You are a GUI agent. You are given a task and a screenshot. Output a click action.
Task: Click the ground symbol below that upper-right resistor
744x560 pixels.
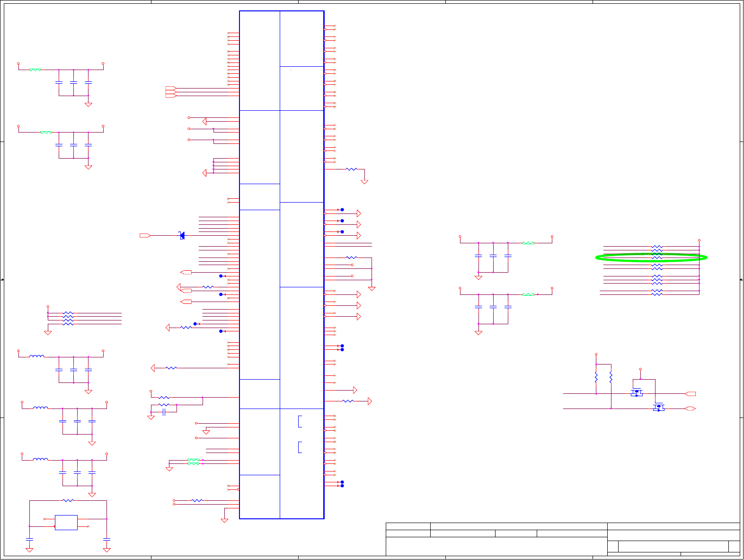point(364,182)
